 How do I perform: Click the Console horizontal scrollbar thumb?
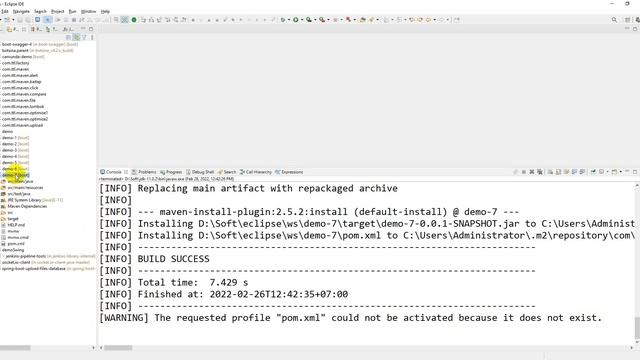point(118,348)
